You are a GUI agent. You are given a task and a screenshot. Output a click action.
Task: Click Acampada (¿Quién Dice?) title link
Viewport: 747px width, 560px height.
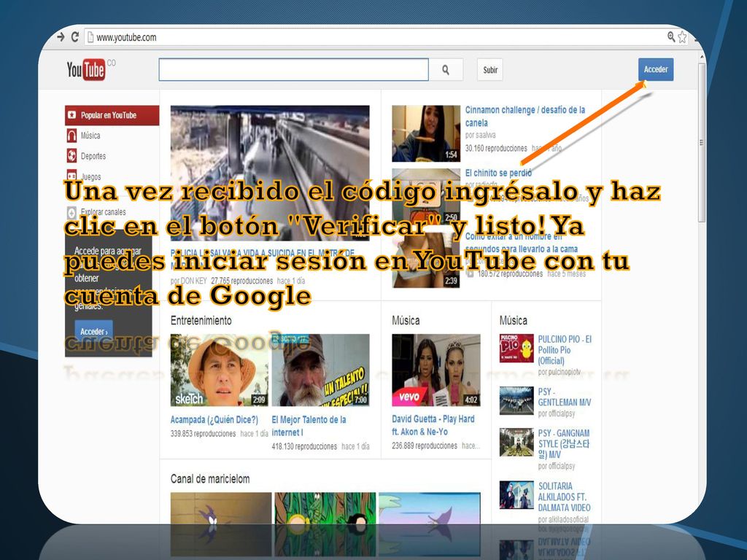click(214, 419)
